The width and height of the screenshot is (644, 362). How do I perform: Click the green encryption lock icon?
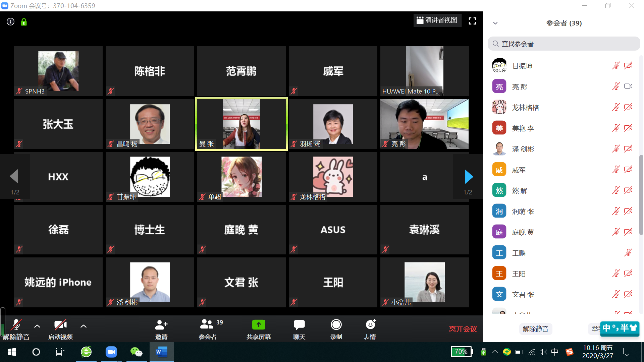pyautogui.click(x=24, y=22)
